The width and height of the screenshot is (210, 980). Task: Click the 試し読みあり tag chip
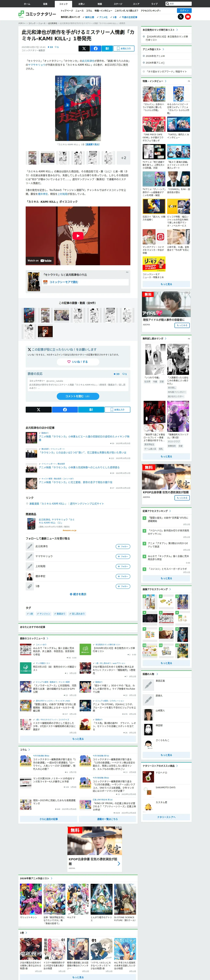[77, 614]
